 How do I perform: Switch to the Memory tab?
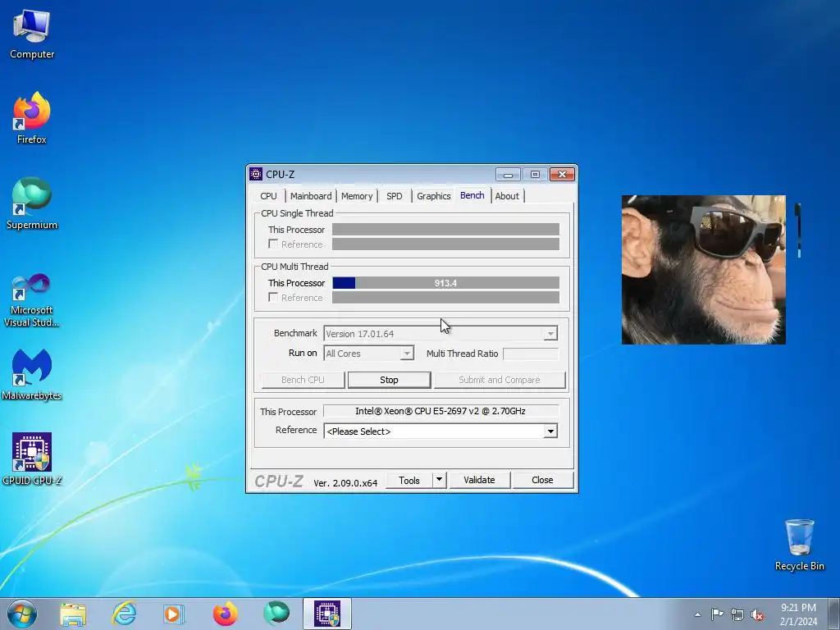point(357,196)
